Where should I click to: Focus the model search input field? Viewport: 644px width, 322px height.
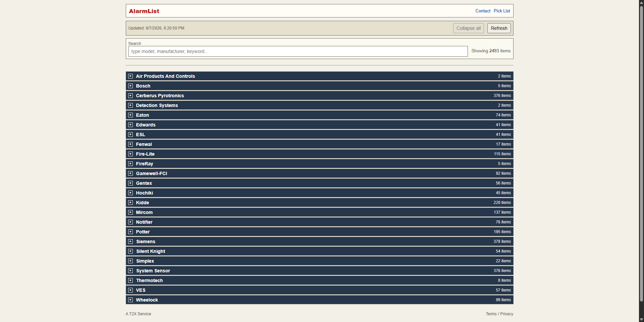(298, 51)
